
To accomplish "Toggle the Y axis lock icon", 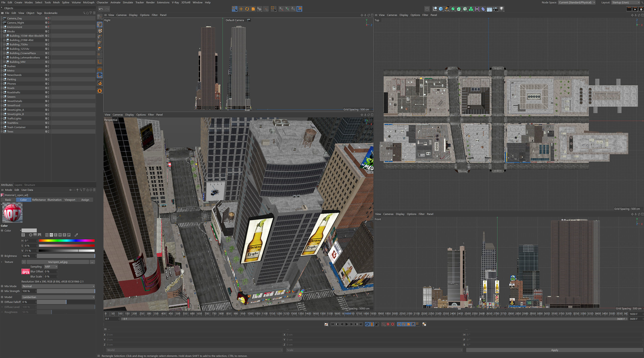I will click(287, 9).
